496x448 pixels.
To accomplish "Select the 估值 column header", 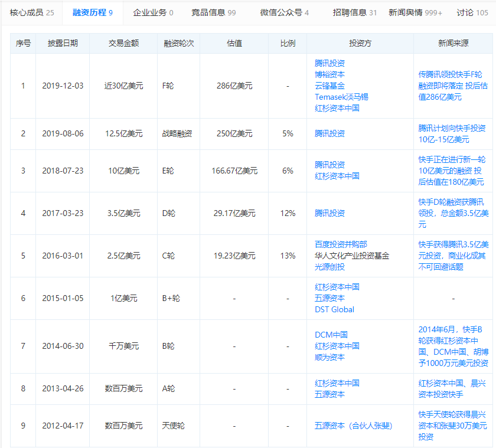I will coord(234,43).
